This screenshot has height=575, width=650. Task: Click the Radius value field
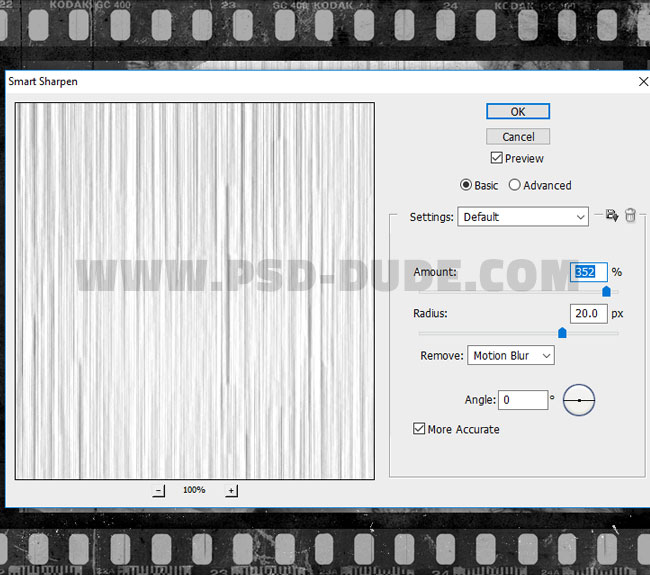[588, 313]
